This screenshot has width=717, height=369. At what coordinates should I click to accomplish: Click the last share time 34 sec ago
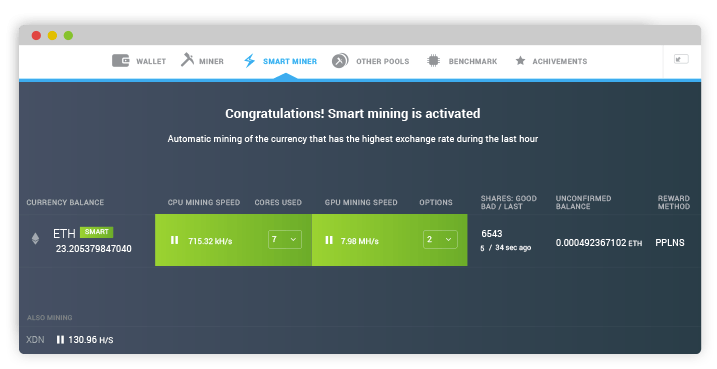click(x=513, y=247)
